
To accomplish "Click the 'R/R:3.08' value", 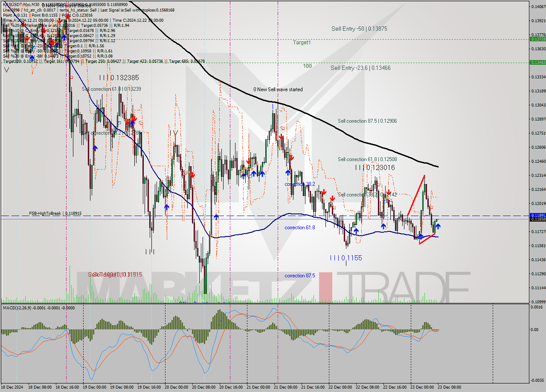I will [x=105, y=56].
